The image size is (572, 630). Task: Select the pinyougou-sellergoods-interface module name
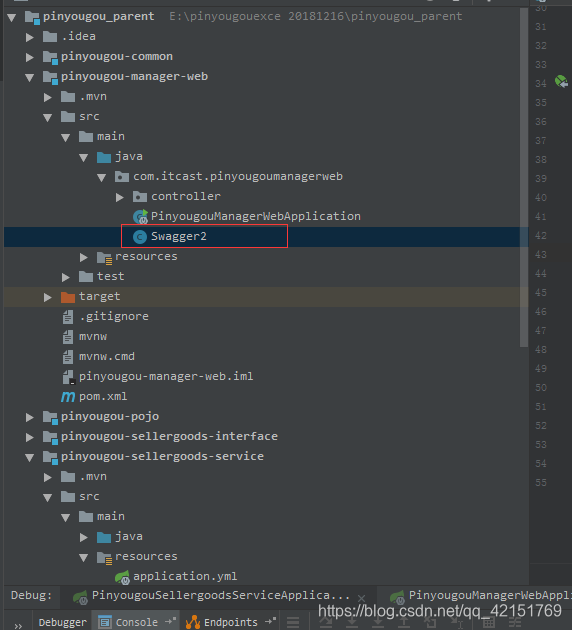[169, 436]
